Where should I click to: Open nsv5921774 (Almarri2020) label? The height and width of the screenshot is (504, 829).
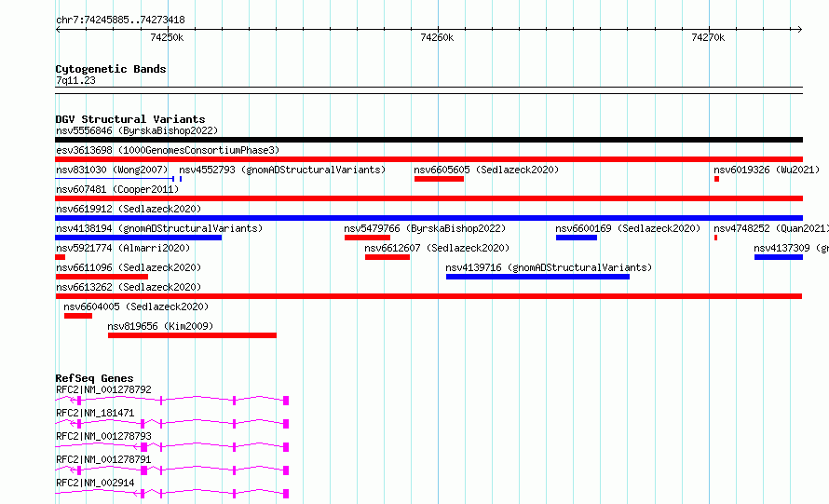pyautogui.click(x=123, y=248)
